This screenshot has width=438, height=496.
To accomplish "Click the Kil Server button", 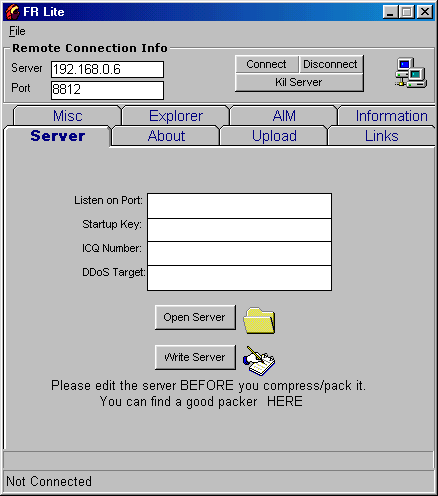I will coord(299,82).
